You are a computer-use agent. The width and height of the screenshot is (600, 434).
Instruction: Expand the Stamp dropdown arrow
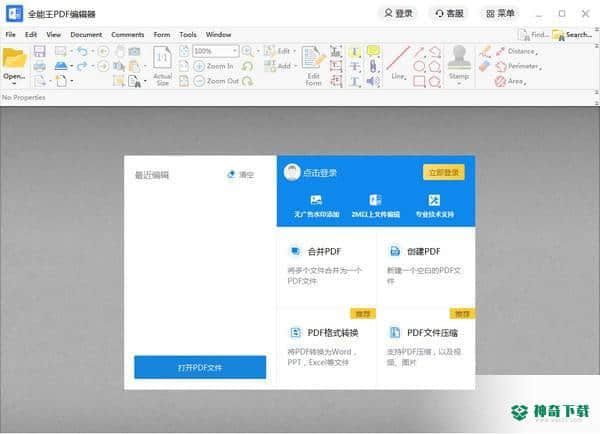coord(459,83)
